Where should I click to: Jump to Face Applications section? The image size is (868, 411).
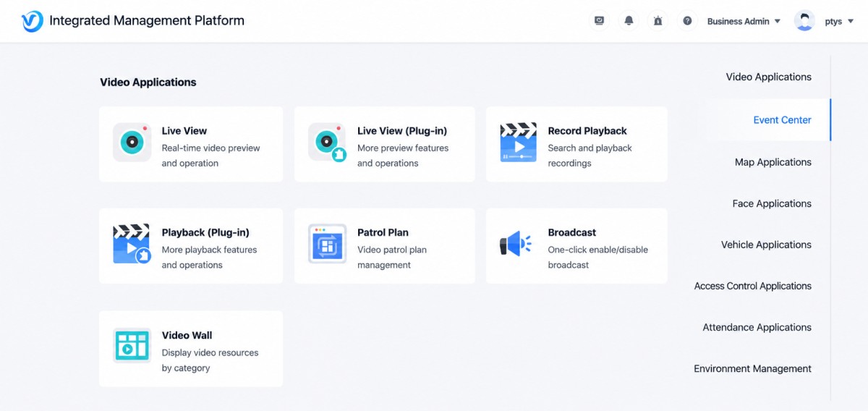pos(772,203)
